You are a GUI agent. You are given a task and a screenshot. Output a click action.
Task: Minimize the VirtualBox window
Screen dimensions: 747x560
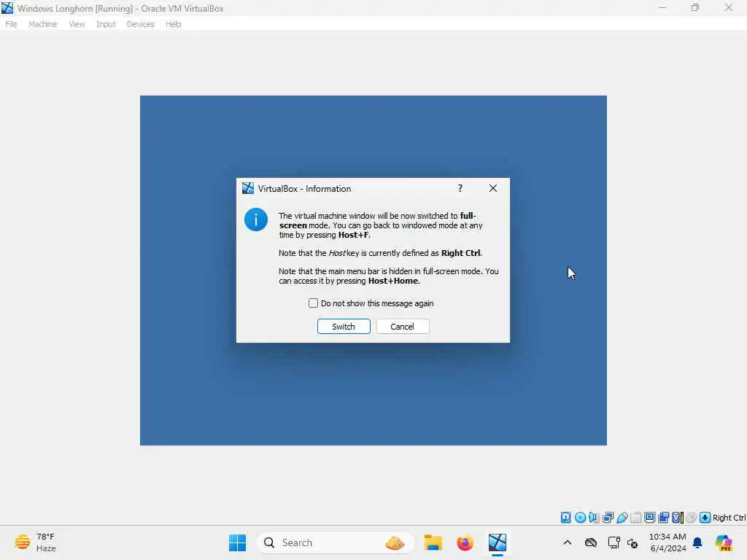662,8
